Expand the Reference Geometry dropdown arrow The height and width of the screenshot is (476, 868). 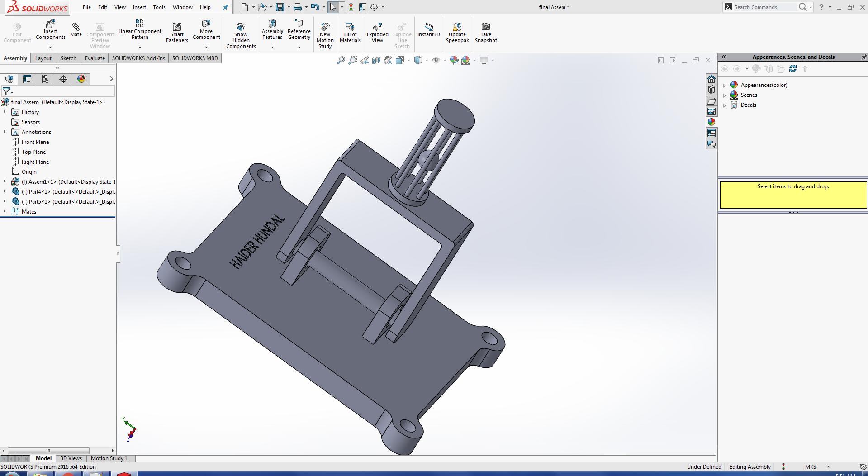pos(299,47)
